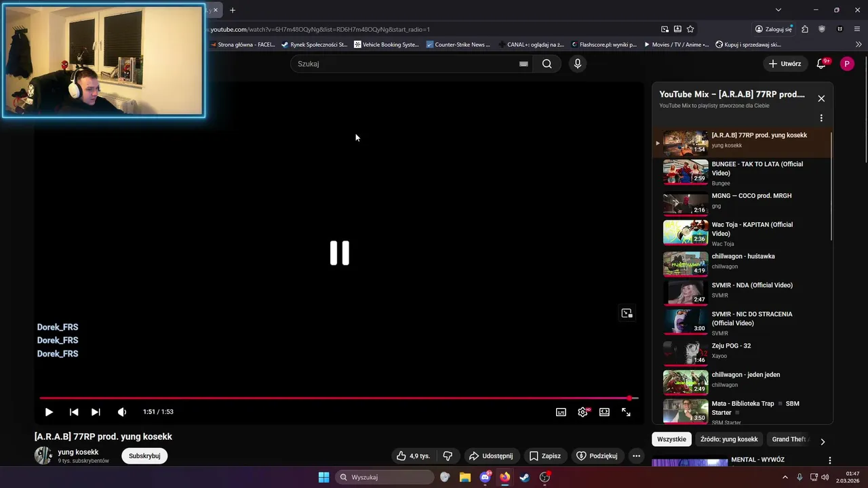Select Wac Toja - KAPITAN playlist entry
The image size is (868, 488).
[743, 232]
